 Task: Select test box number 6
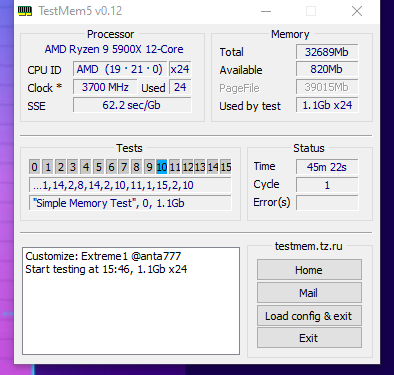[111, 167]
